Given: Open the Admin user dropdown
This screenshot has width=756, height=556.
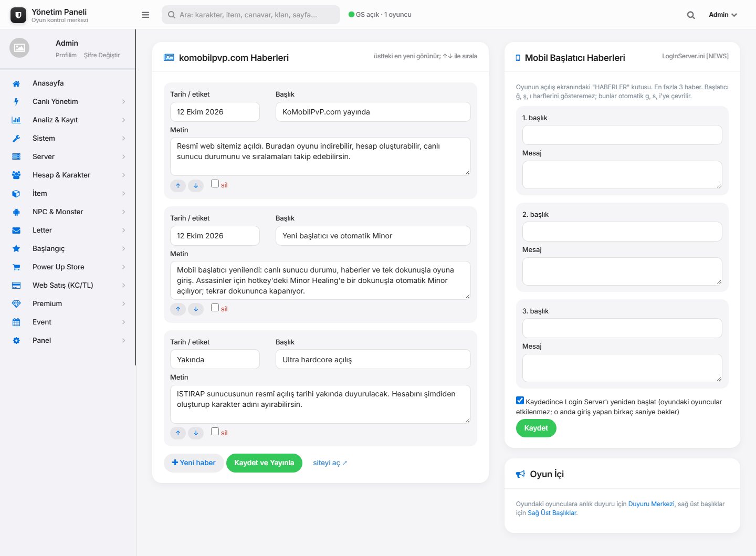Looking at the screenshot, I should (x=723, y=15).
